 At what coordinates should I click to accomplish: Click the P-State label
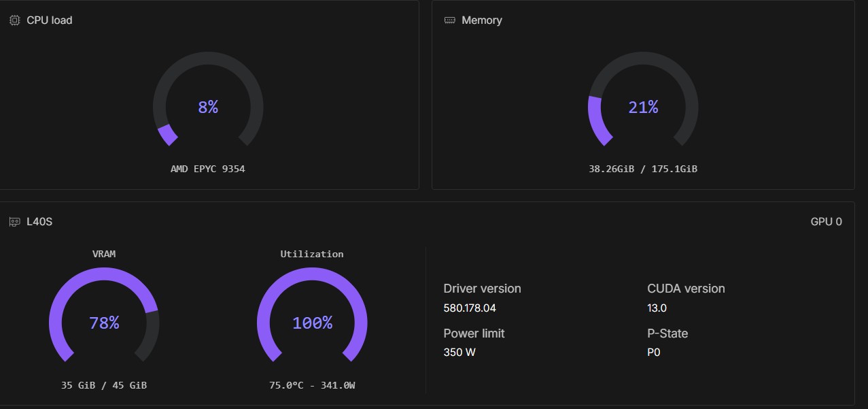coord(667,333)
